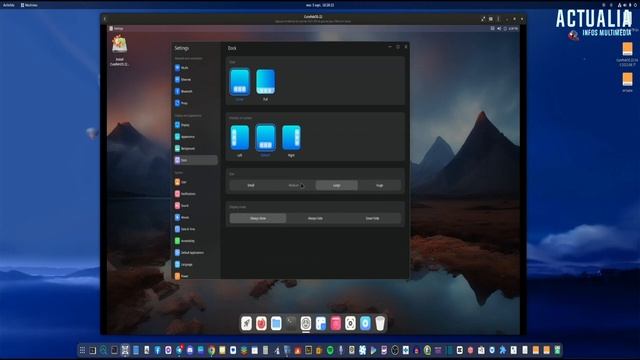Open the host clock in top bar
The height and width of the screenshot is (360, 640).
tap(320, 5)
